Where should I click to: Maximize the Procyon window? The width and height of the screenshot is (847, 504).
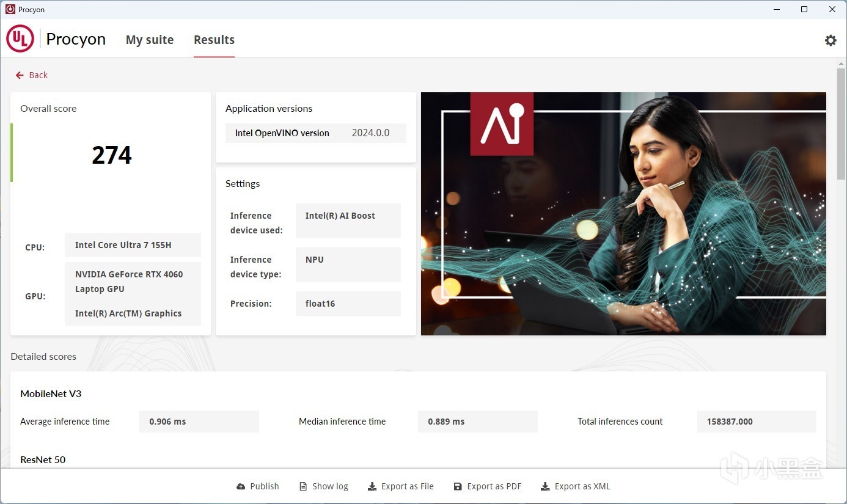pos(804,9)
